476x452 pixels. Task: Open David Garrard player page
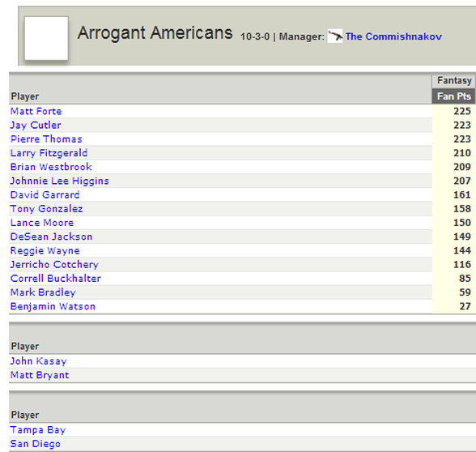[x=45, y=194]
